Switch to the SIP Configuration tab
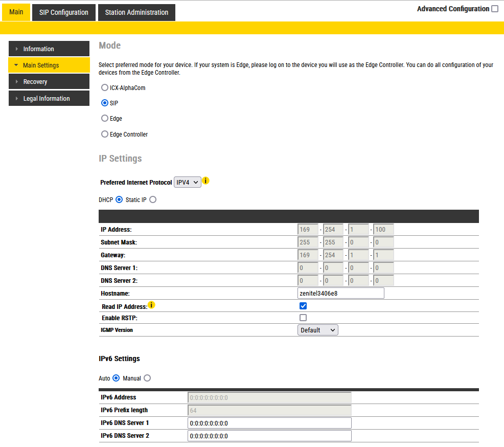This screenshot has width=504, height=447. 64,12
